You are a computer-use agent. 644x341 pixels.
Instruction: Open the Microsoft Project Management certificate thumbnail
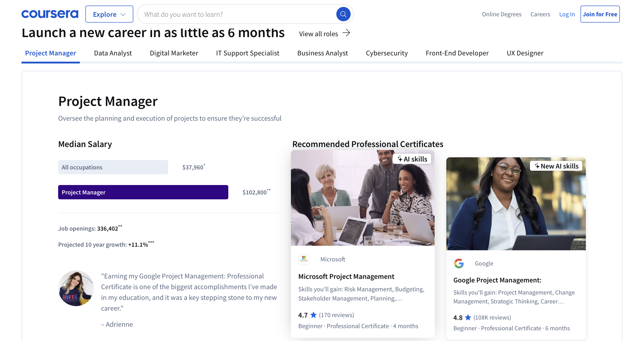pyautogui.click(x=362, y=198)
